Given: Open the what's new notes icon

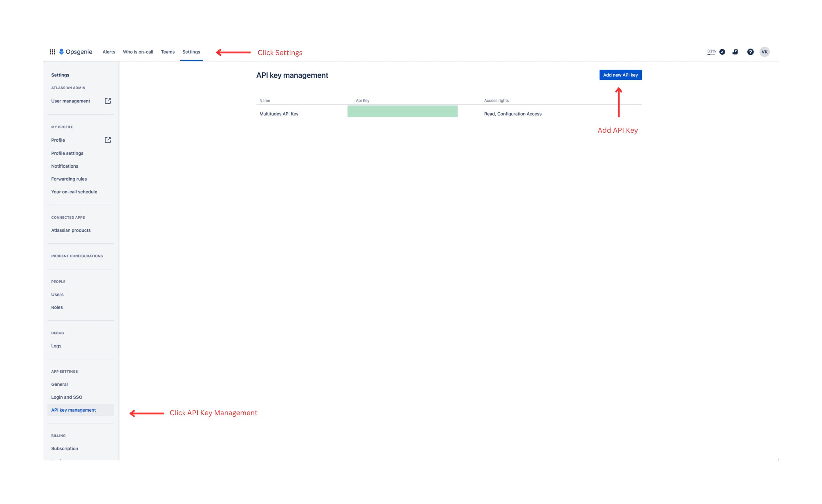Looking at the screenshot, I should [735, 52].
